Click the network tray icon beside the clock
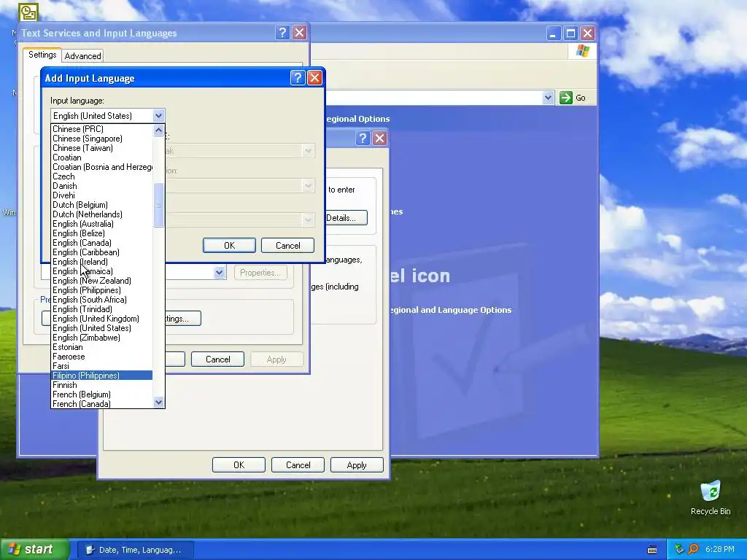This screenshot has width=747, height=560. pyautogui.click(x=679, y=549)
